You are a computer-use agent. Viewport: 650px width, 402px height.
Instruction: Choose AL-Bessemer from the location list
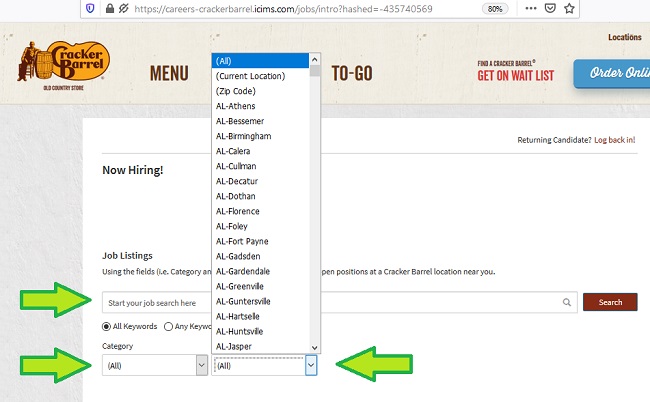(260, 121)
